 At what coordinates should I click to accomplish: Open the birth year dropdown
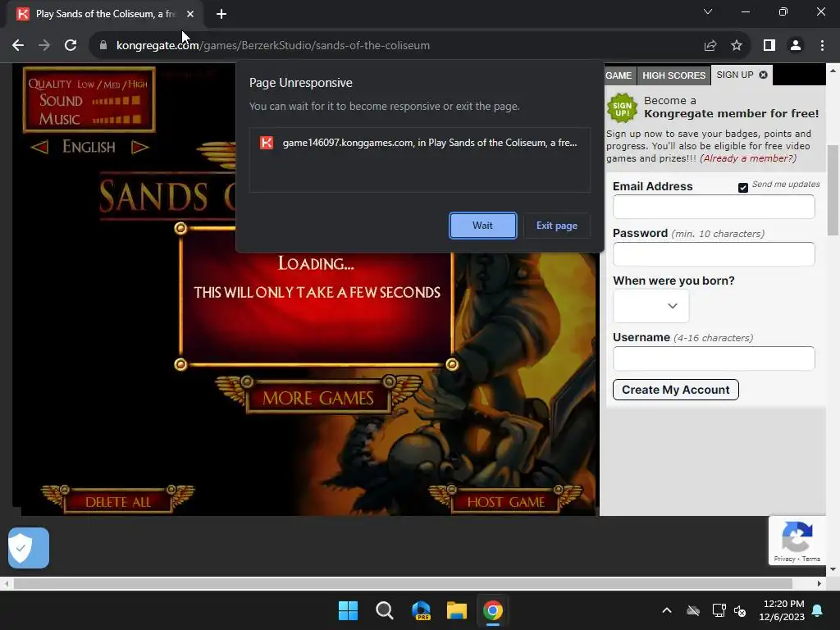coord(651,306)
